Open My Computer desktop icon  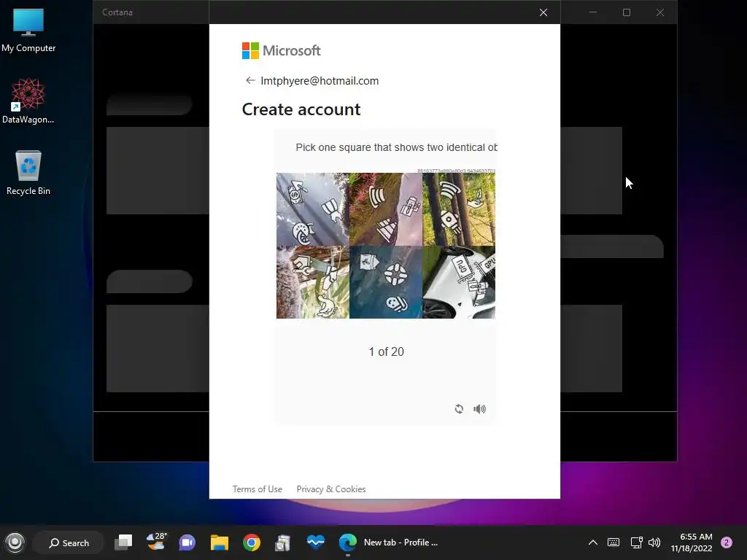pos(28,31)
